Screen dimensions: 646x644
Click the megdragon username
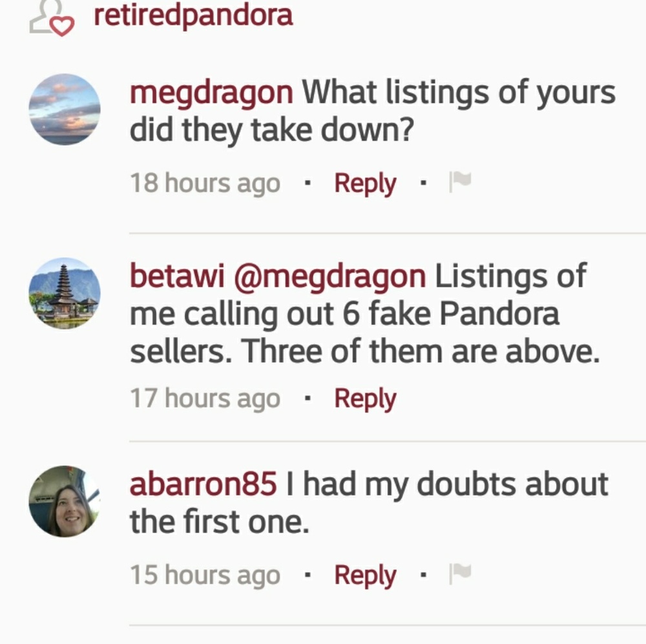point(211,93)
